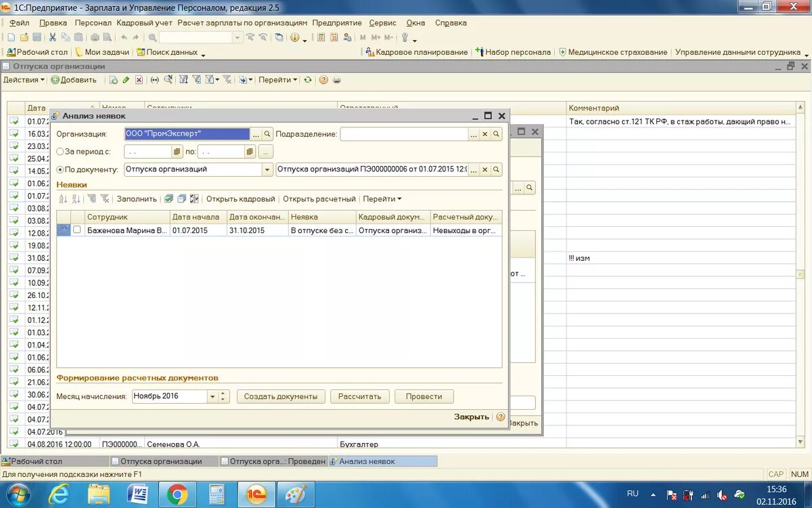
Task: Tick the checkbox in Баженова Марина row
Action: (77, 230)
